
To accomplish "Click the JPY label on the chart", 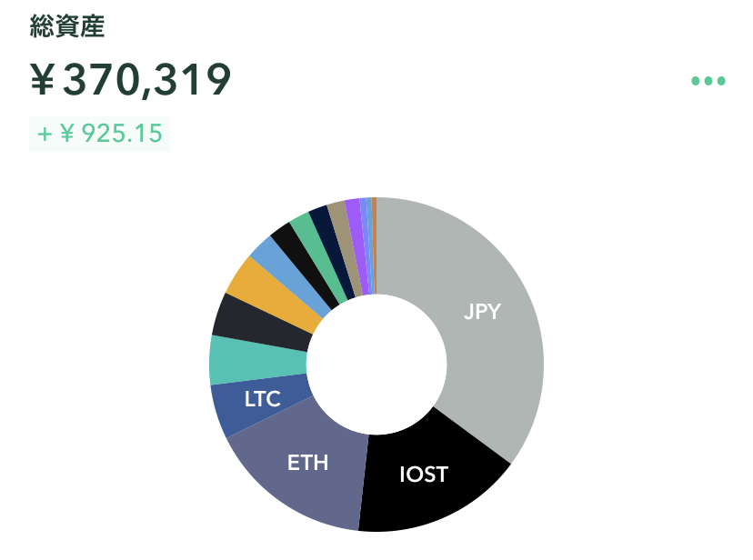I will 483,312.
